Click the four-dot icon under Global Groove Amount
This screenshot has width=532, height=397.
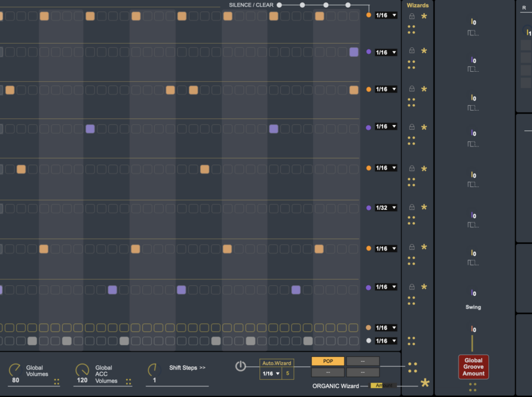pos(473,387)
